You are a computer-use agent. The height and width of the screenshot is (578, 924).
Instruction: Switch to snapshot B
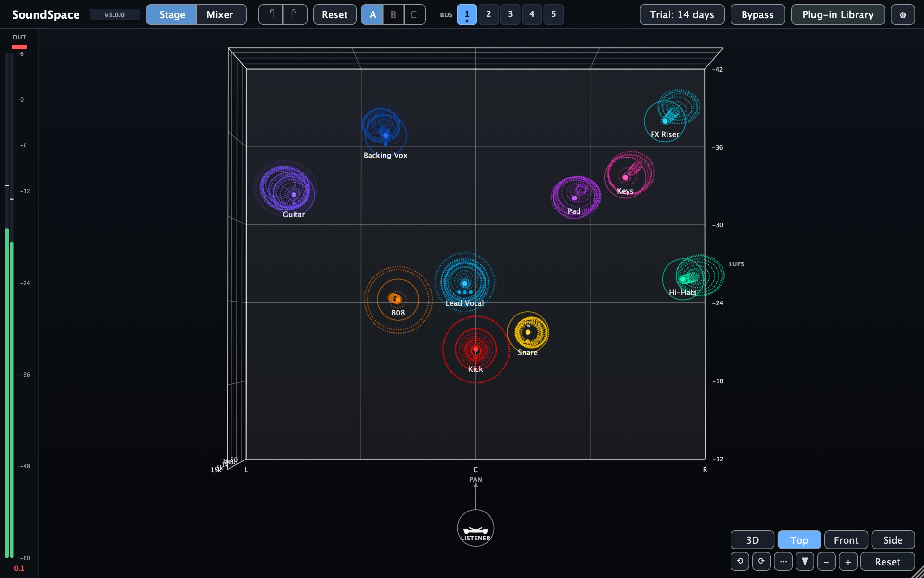(394, 14)
